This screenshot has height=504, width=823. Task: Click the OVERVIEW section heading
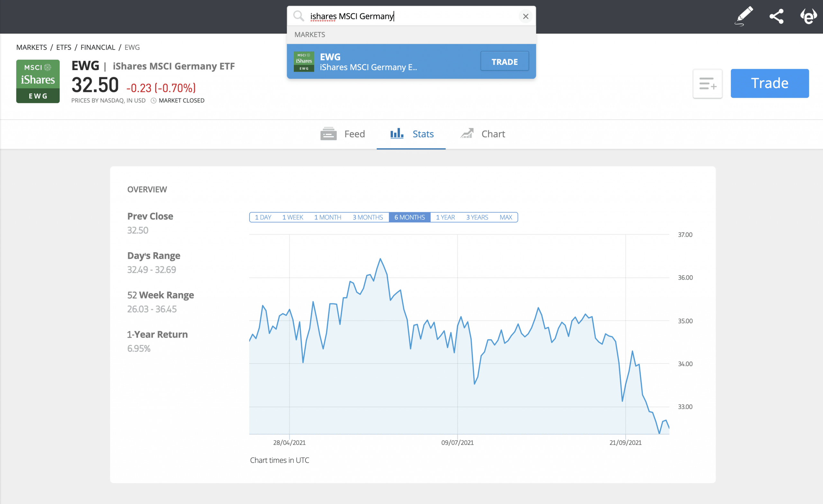pos(147,189)
